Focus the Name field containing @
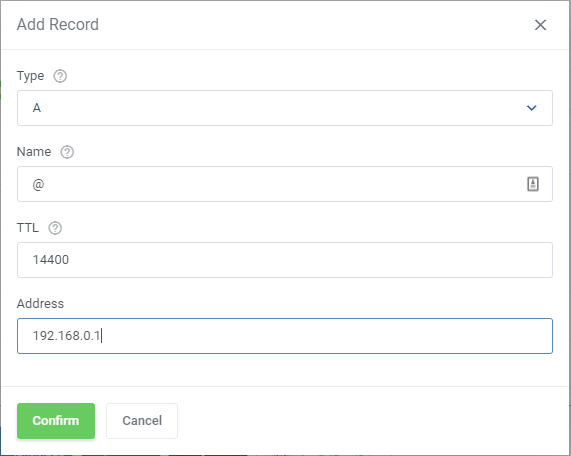This screenshot has height=456, width=571. pos(285,184)
